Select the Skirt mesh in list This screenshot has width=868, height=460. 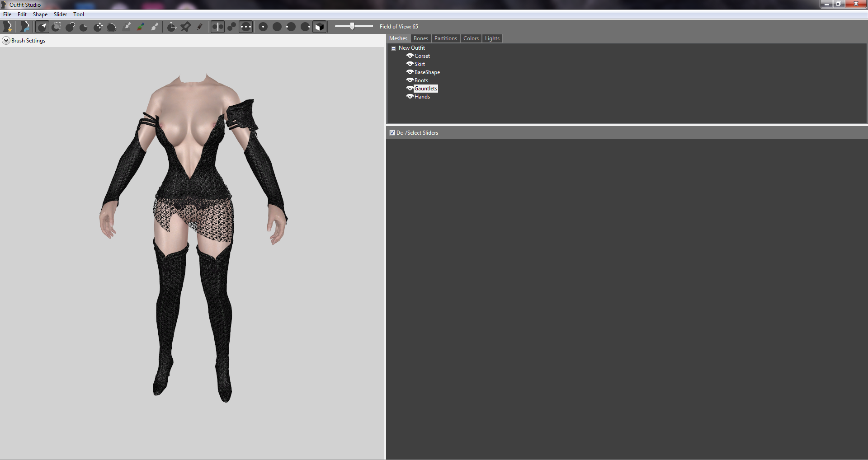coord(420,64)
